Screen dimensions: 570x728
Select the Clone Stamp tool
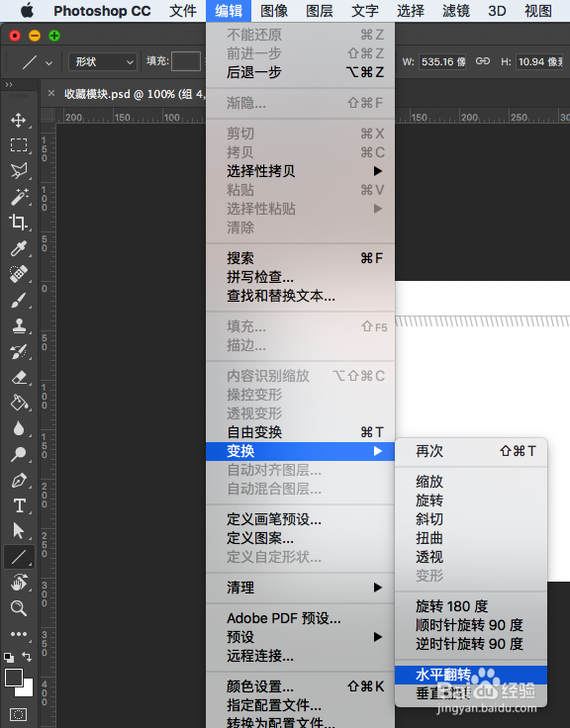(19, 326)
